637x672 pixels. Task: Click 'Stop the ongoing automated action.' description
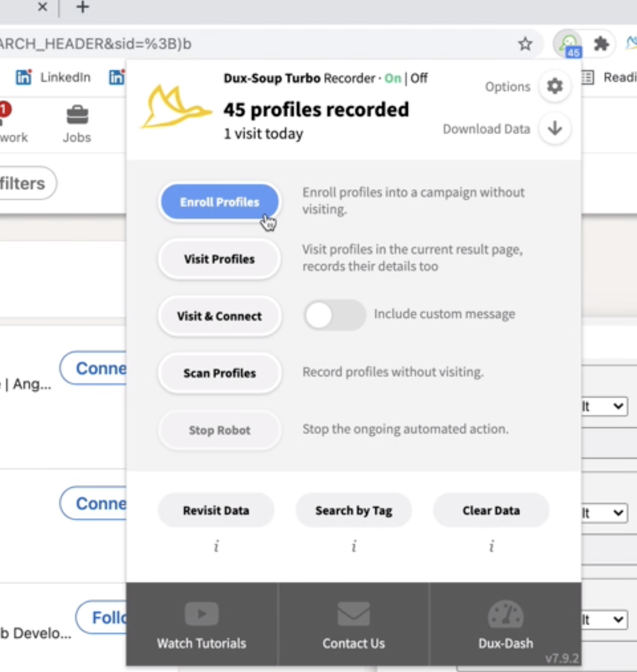(406, 429)
